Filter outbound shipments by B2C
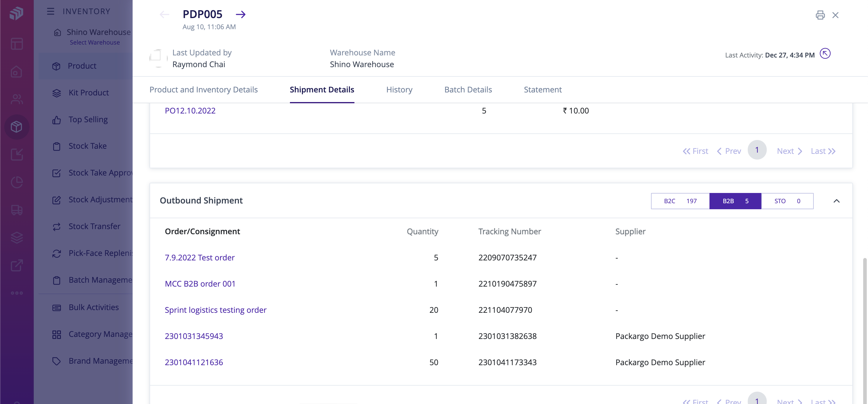 [680, 201]
